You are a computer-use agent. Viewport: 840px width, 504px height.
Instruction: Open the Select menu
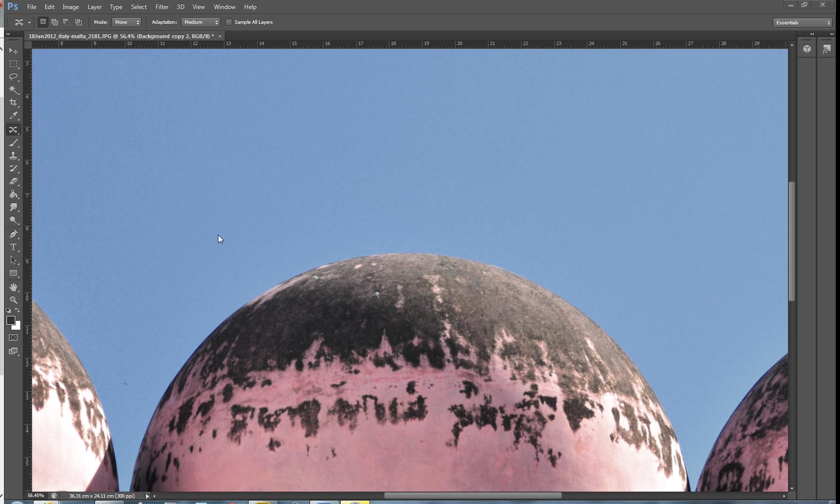pyautogui.click(x=139, y=7)
